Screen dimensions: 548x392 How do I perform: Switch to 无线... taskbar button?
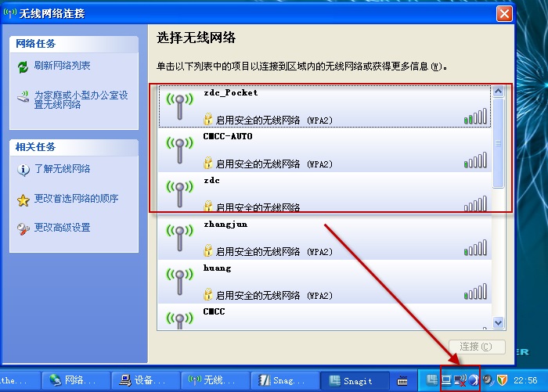click(215, 380)
